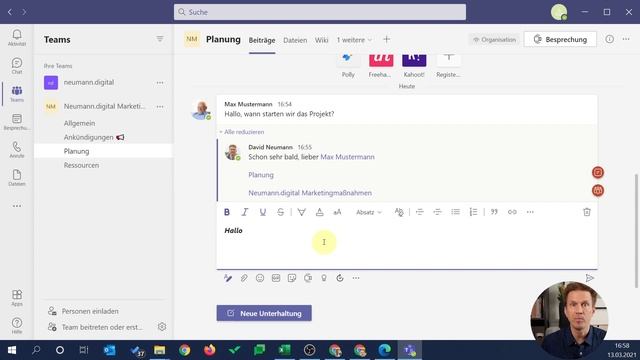This screenshot has width=640, height=360.
Task: Clear all text formatting
Action: coord(399,212)
